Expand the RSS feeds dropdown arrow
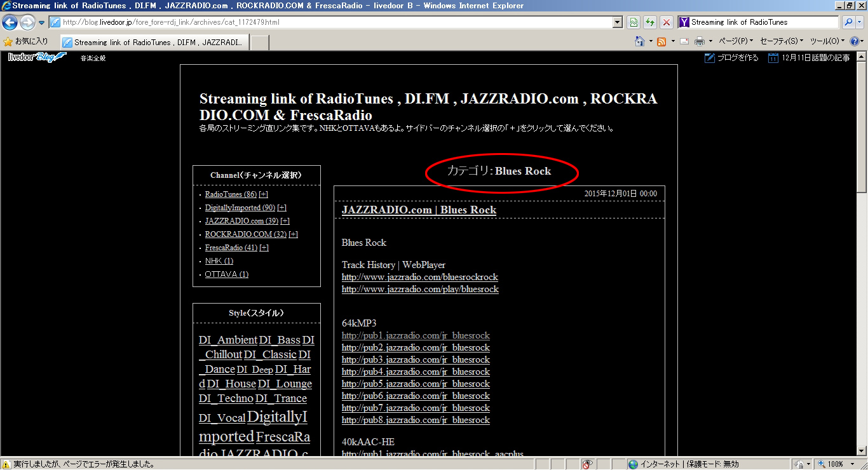Image resolution: width=868 pixels, height=470 pixels. click(672, 41)
